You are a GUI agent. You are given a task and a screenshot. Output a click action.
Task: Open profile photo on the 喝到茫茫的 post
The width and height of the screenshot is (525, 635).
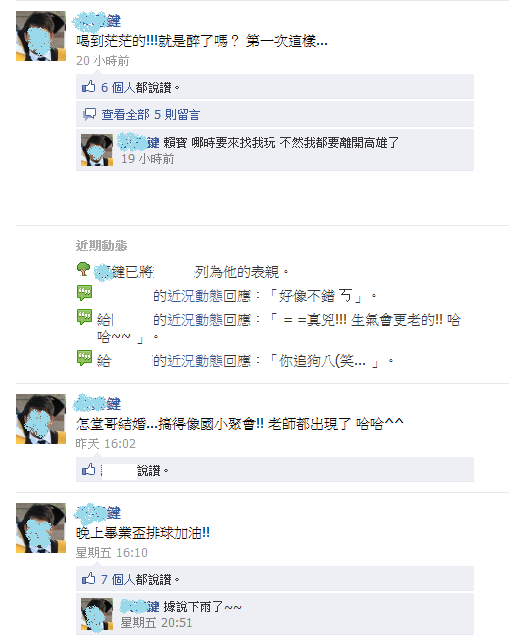pos(41,36)
